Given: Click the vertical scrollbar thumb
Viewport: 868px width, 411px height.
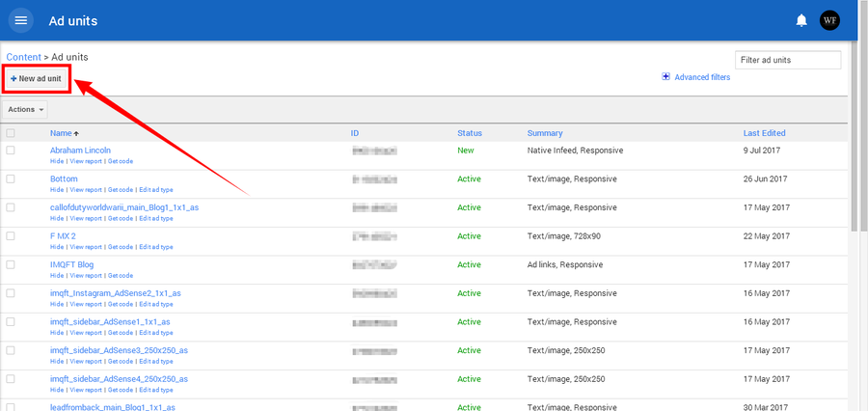Looking at the screenshot, I should tap(854, 136).
